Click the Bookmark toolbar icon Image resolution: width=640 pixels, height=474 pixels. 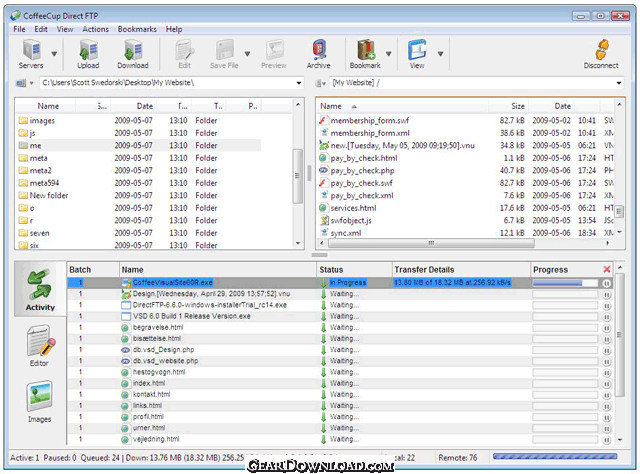coord(365,53)
